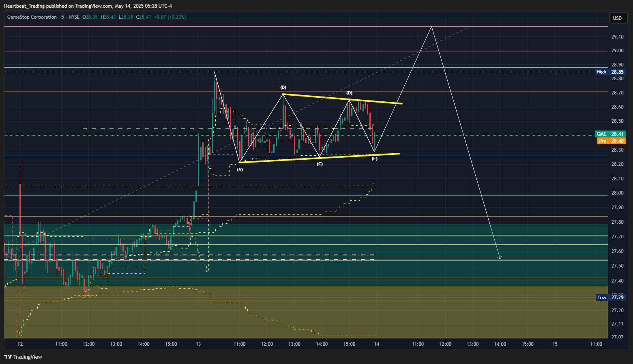The height and width of the screenshot is (364, 633).
Task: Click the 29.00 price axis label
Action: pyautogui.click(x=617, y=51)
